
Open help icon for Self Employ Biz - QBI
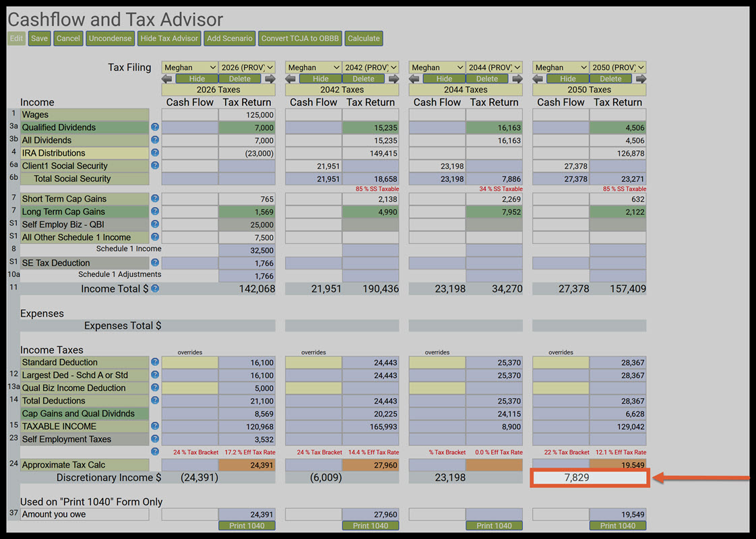point(155,224)
